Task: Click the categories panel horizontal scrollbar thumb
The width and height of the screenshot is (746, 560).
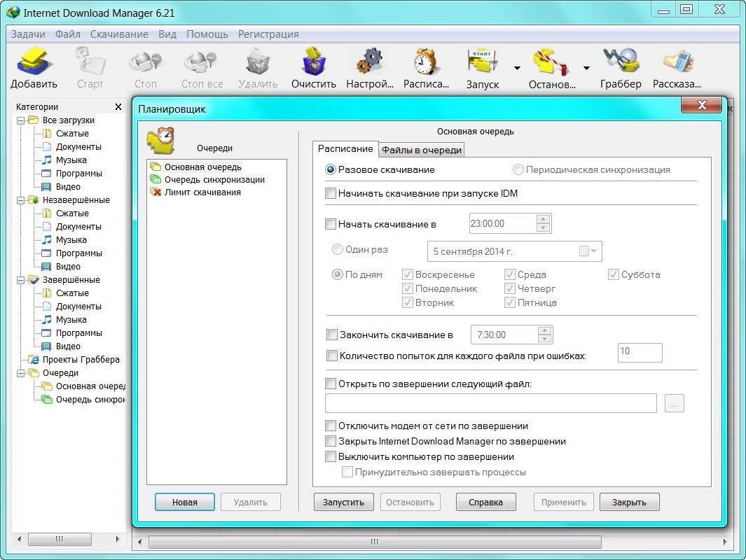Action: [x=60, y=539]
